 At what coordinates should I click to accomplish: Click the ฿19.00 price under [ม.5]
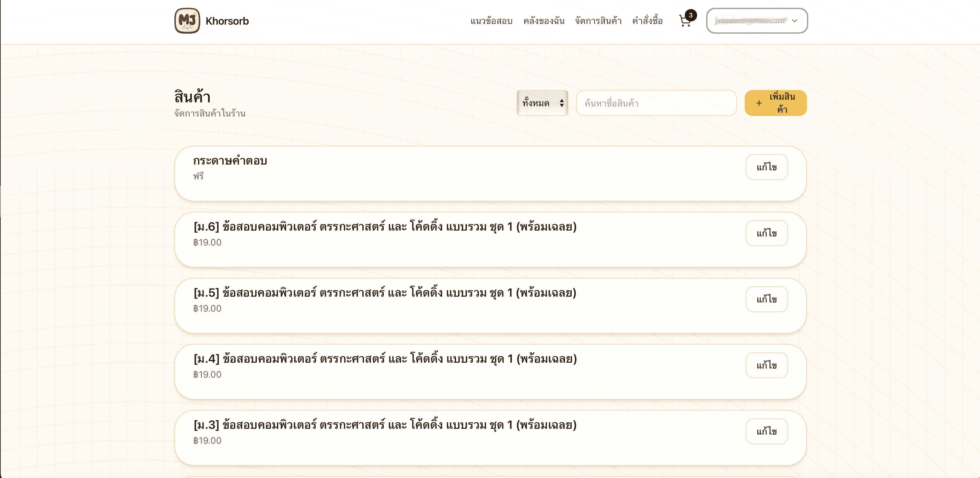[207, 308]
